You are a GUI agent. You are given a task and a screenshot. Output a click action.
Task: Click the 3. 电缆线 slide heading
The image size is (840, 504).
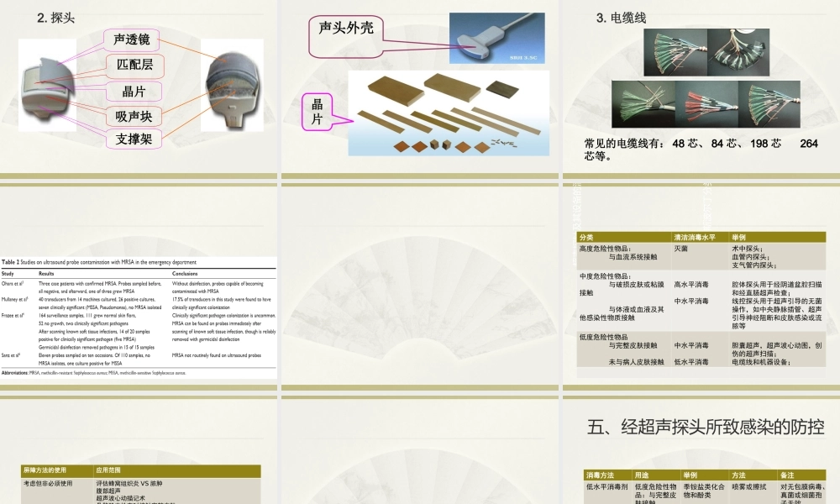coord(621,18)
